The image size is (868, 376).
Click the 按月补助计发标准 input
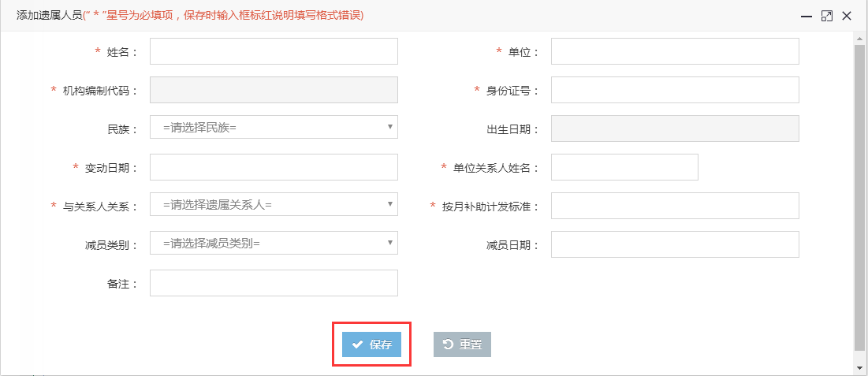[x=675, y=206]
